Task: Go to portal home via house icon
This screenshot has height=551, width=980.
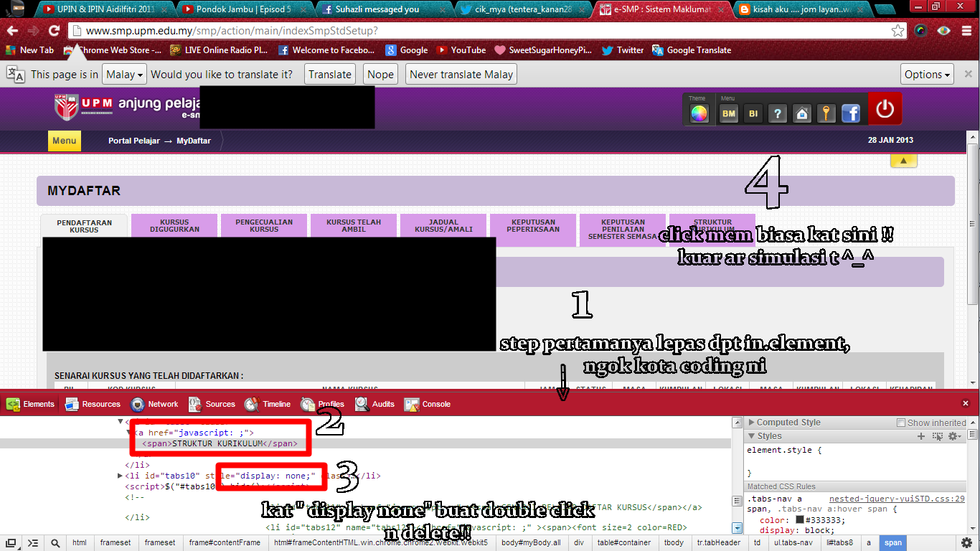Action: (802, 113)
